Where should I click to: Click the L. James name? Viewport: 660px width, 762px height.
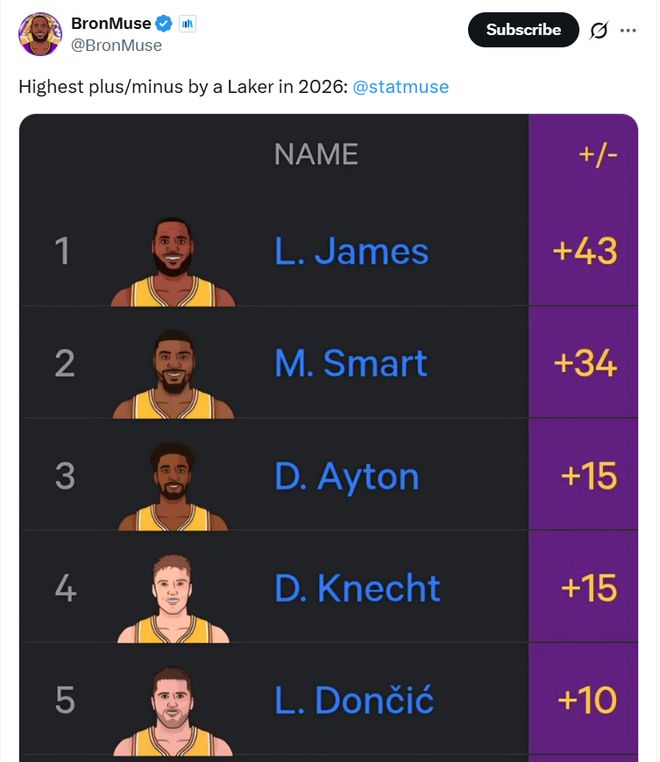351,251
